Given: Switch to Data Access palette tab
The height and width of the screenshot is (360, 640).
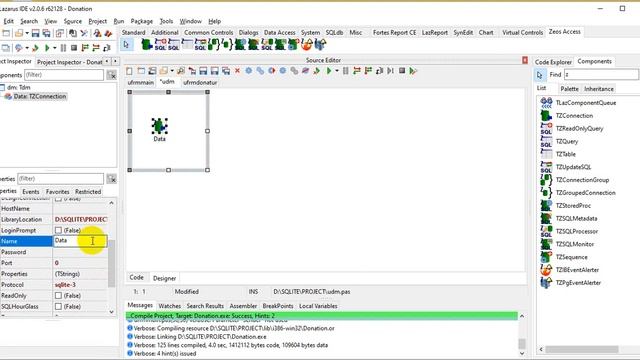Looking at the screenshot, I should coord(280,33).
